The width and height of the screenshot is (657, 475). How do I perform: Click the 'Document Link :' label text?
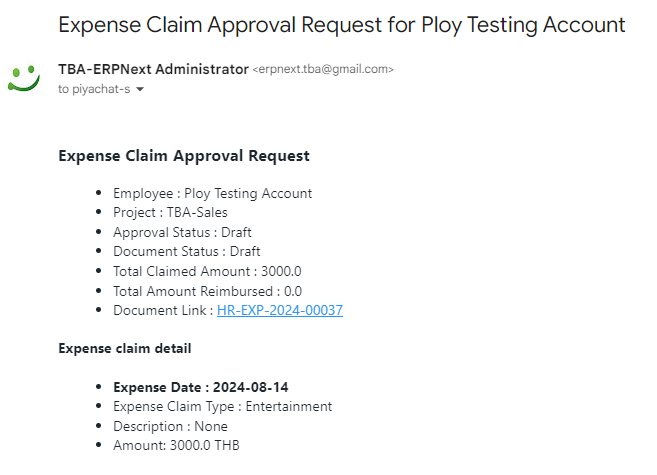coord(163,310)
